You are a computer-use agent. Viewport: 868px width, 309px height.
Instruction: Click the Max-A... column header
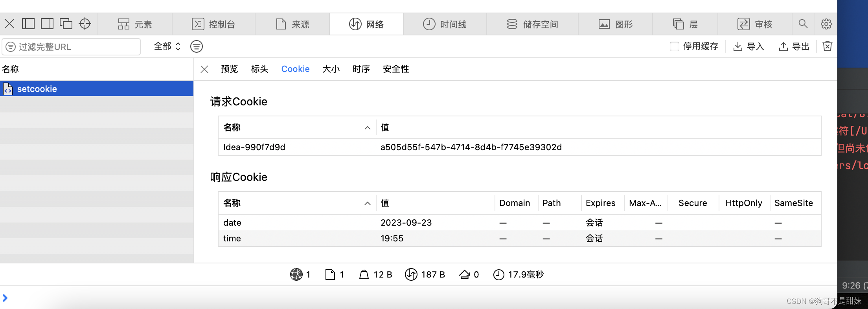[645, 203]
